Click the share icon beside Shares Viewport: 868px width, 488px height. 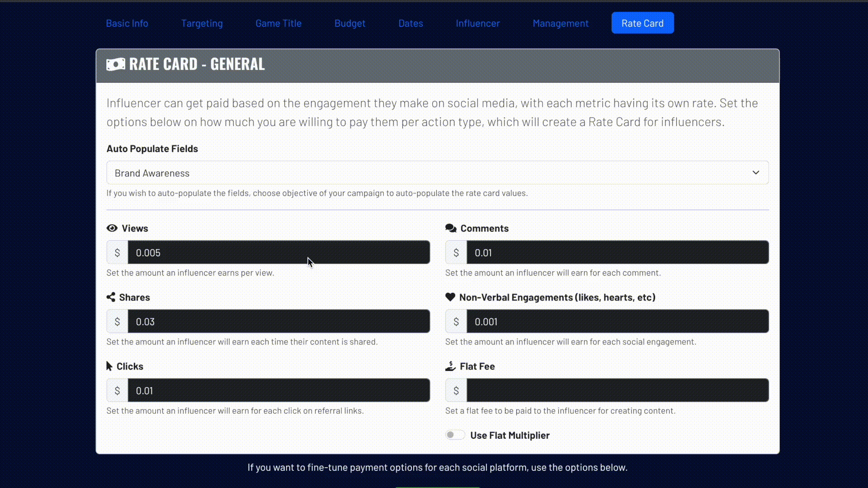pyautogui.click(x=111, y=297)
